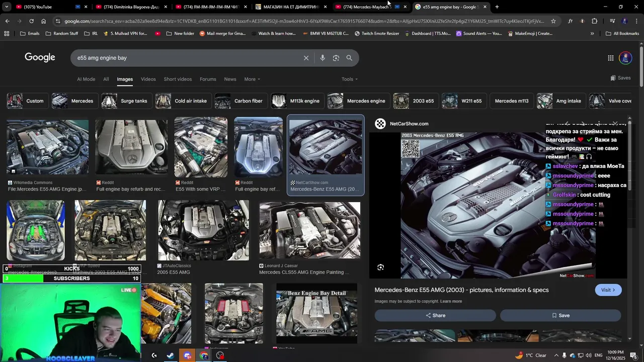Open the Chrome apps shortcut on bookmarks bar
The image size is (644, 362).
pyautogui.click(x=7, y=34)
